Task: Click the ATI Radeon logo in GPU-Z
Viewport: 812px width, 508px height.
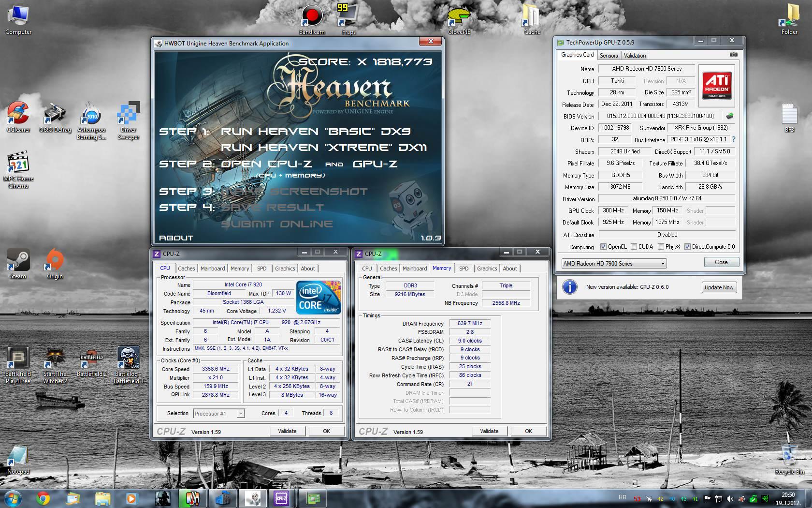Action: (717, 86)
